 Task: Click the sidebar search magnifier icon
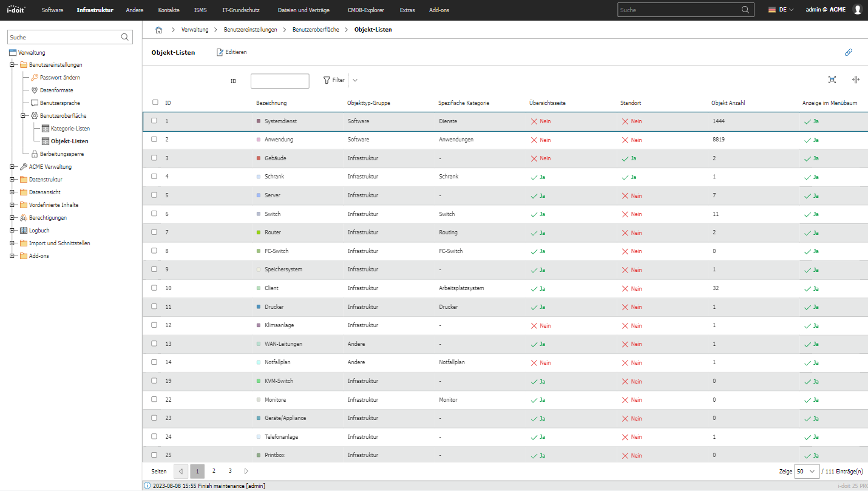(x=125, y=37)
